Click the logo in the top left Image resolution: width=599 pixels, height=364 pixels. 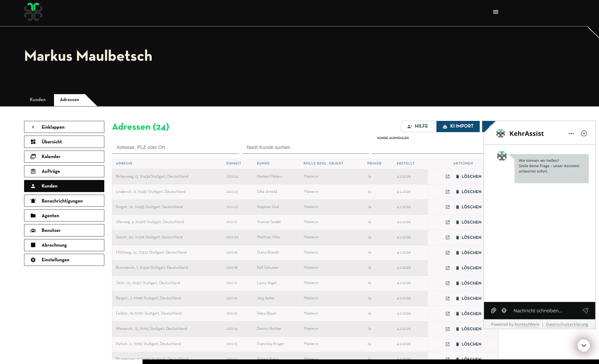point(33,12)
